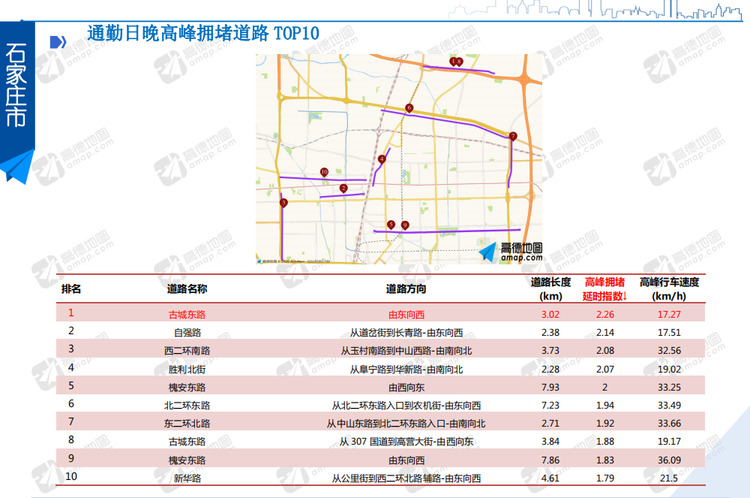Click the blue arrow bullet beside the title
Image resolution: width=750 pixels, height=498 pixels.
pos(58,42)
